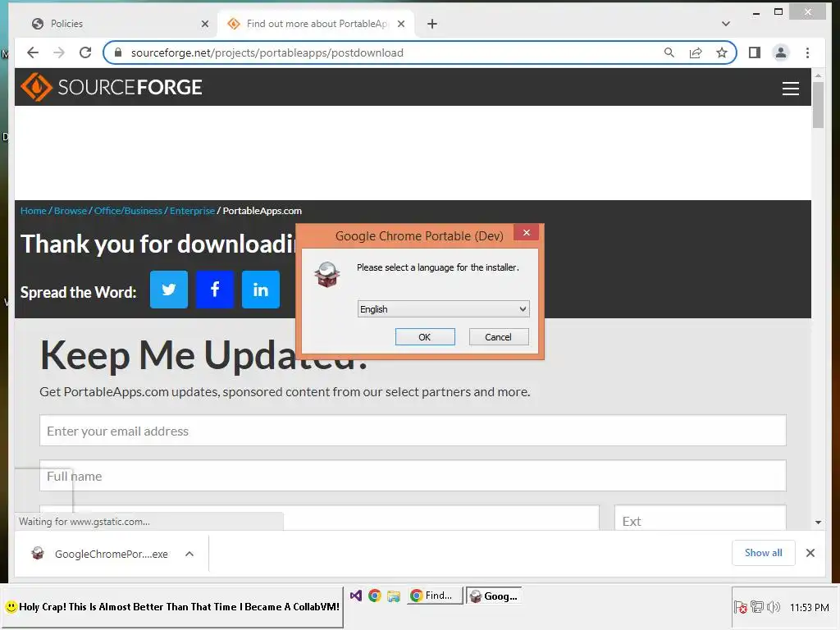This screenshot has height=630, width=840.
Task: Click the Full name field
Action: coord(413,476)
